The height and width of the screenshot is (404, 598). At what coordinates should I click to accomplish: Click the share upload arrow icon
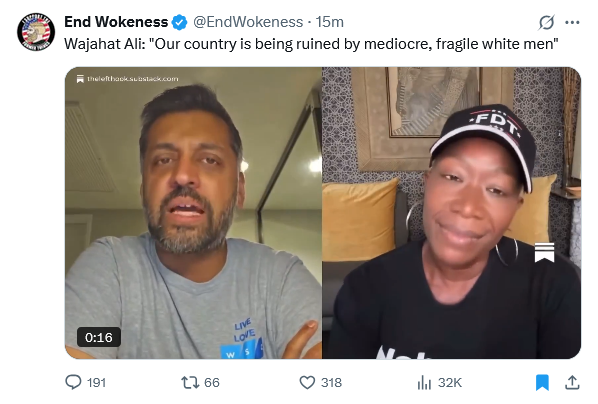572,382
